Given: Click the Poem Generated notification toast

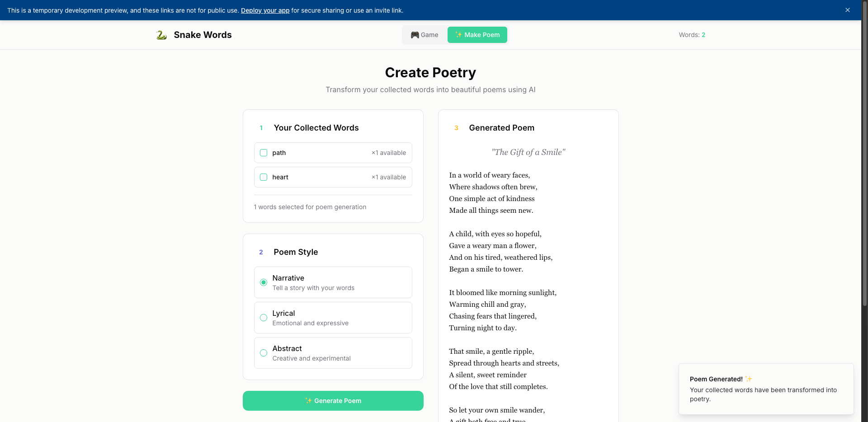Looking at the screenshot, I should coord(766,389).
